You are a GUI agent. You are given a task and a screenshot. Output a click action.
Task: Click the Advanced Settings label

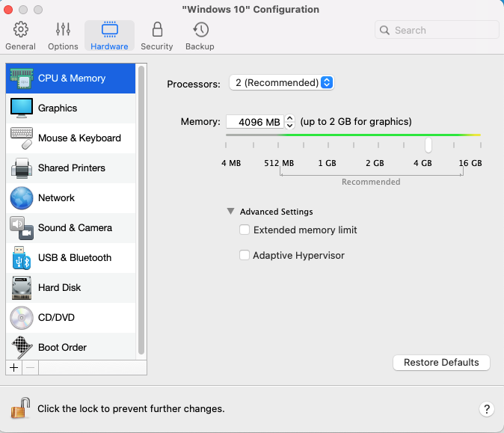point(277,212)
